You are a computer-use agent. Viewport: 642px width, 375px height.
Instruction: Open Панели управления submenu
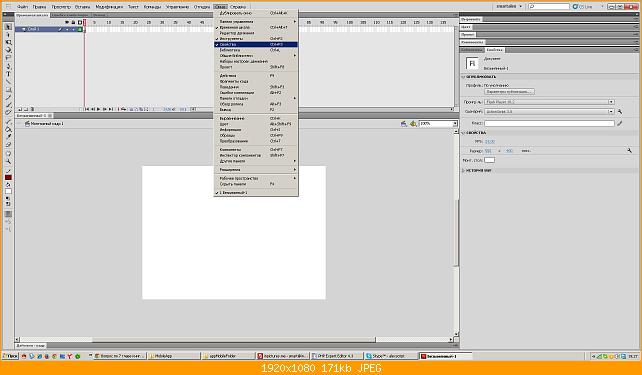[x=256, y=21]
